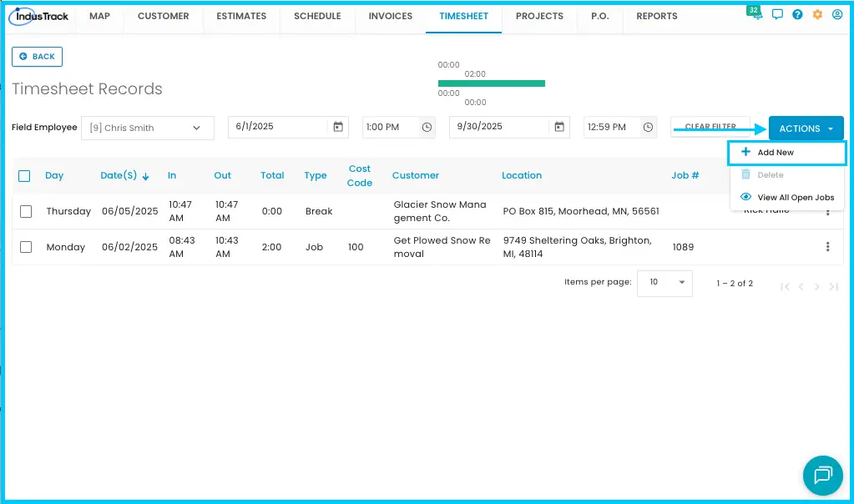Sort table by Customer column
The image size is (854, 504).
(416, 175)
